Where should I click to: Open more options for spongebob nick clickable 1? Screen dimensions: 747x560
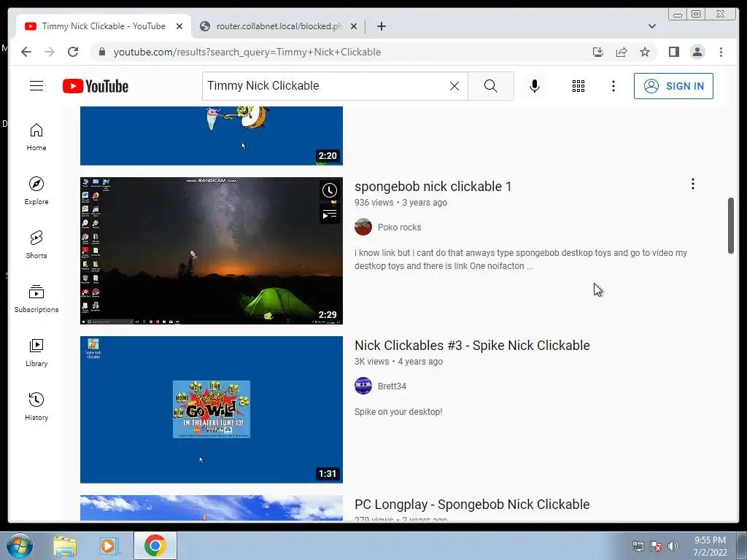click(x=693, y=184)
